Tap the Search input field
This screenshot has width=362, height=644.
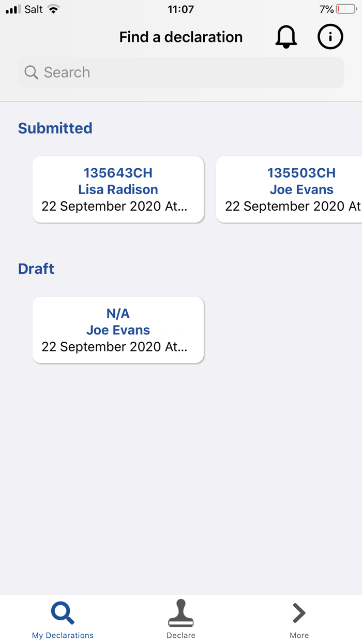[x=180, y=72]
